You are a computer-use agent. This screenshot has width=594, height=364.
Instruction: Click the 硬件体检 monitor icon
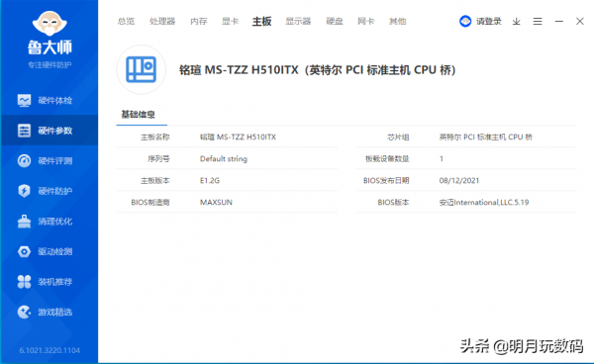pos(24,100)
